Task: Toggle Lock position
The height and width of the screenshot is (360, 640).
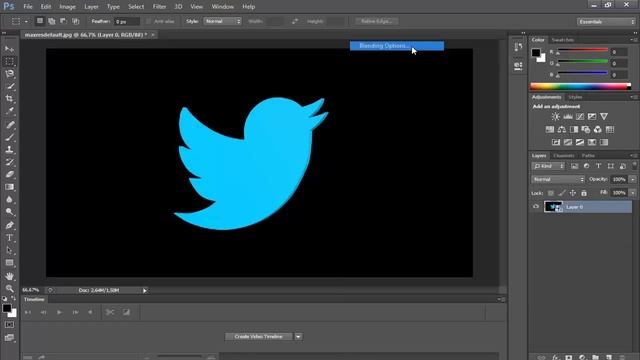Action: click(x=573, y=193)
